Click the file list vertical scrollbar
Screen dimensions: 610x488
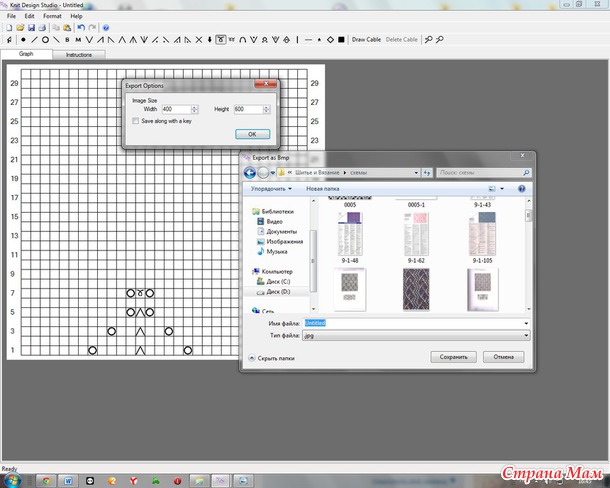[x=528, y=255]
